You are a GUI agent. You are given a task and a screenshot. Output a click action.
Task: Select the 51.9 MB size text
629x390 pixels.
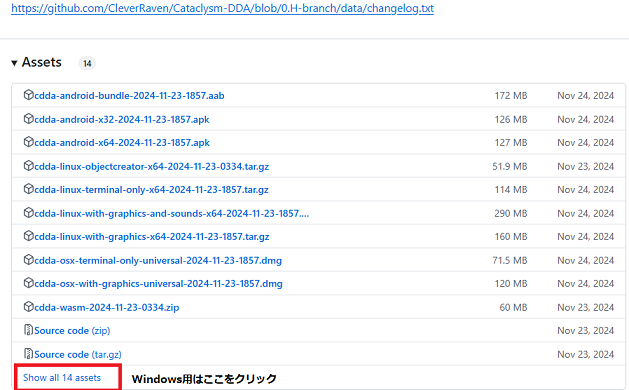[x=509, y=166]
